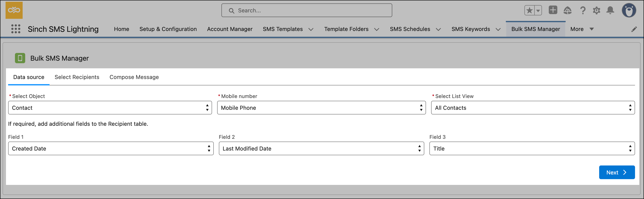Expand the SMS Templates chevron menu
The height and width of the screenshot is (199, 644).
311,29
